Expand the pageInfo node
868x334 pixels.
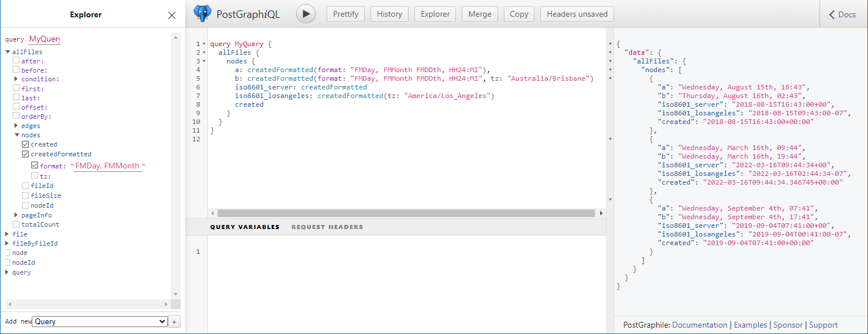pyautogui.click(x=17, y=215)
